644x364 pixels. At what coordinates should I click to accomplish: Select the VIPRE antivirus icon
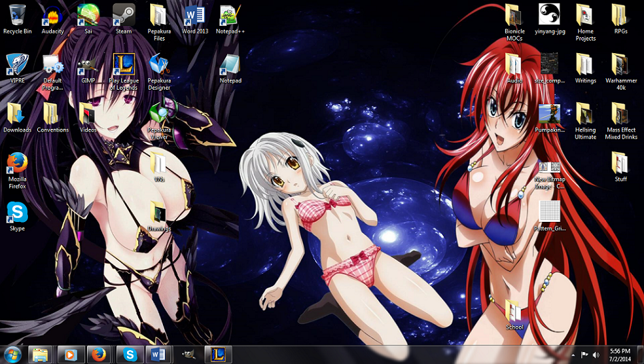click(17, 66)
